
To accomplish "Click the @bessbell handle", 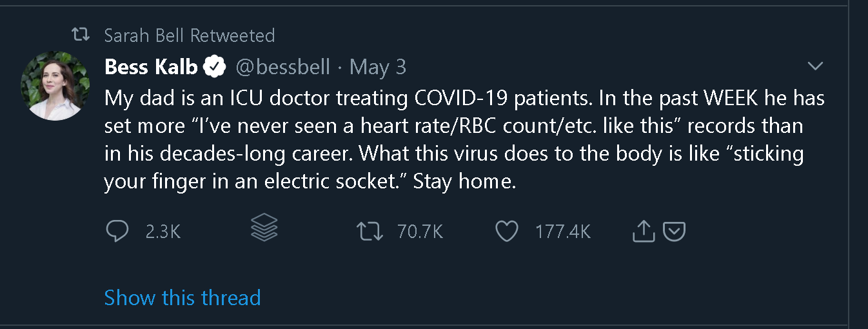I will (x=283, y=66).
